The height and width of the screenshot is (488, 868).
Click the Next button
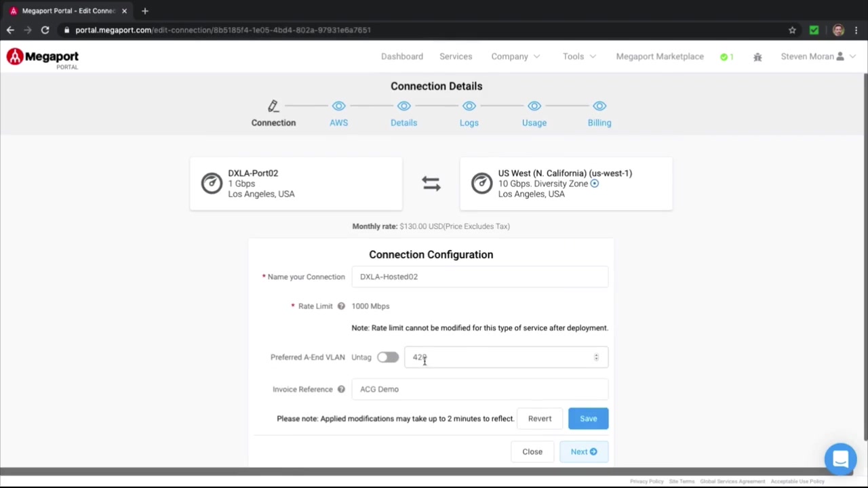(584, 451)
